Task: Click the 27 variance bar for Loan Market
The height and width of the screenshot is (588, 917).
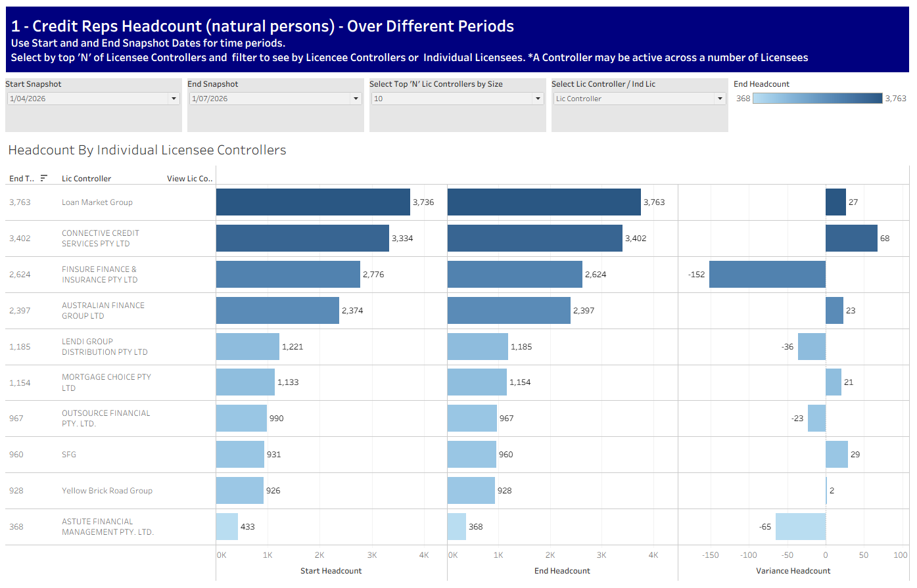Action: click(836, 202)
